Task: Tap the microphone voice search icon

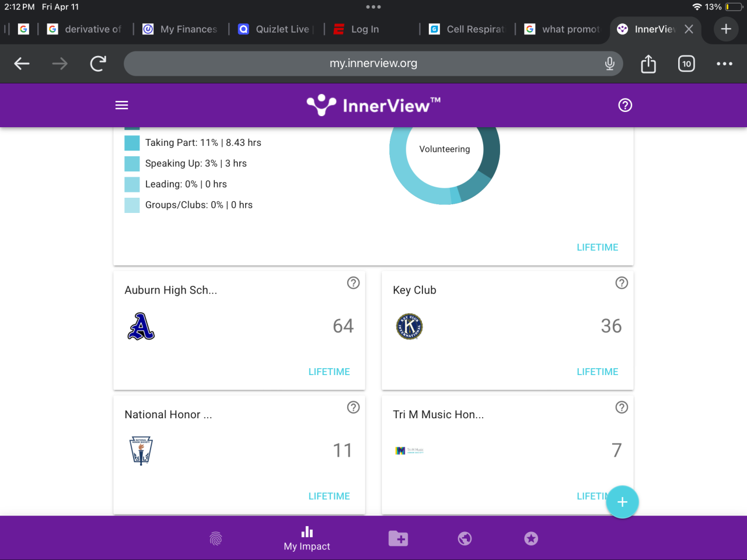Action: (610, 64)
